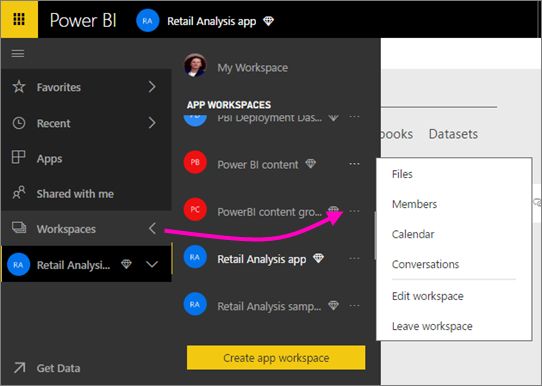This screenshot has width=542, height=386.
Task: Click the RA avatar next to Retail Analysis samp...
Action: [x=195, y=304]
